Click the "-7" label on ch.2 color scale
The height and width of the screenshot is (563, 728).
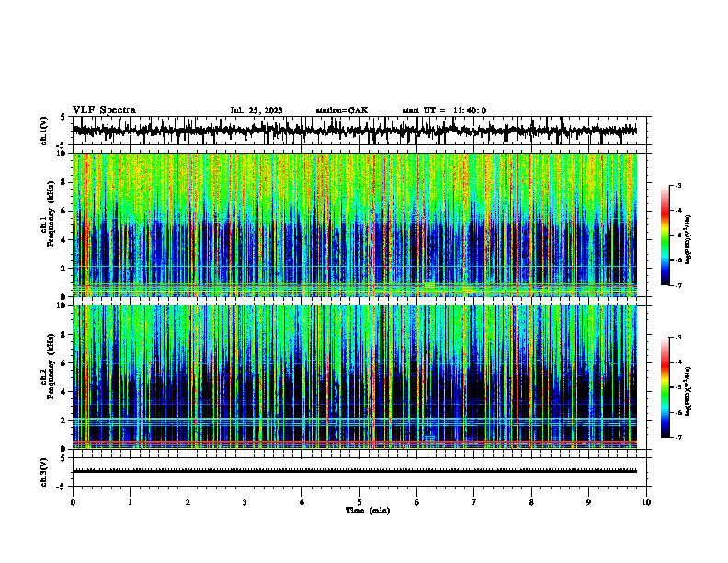pyautogui.click(x=678, y=437)
